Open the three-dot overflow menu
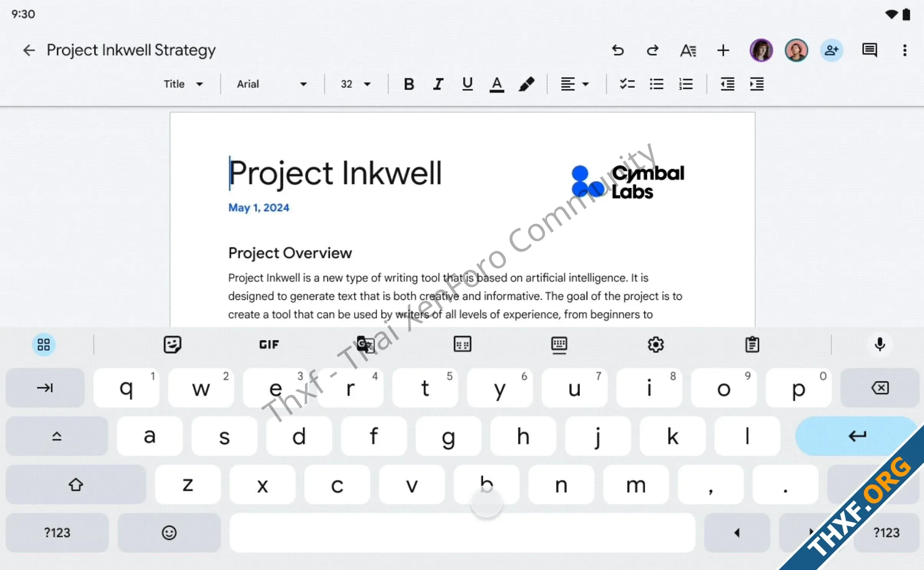This screenshot has height=570, width=924. pos(905,50)
